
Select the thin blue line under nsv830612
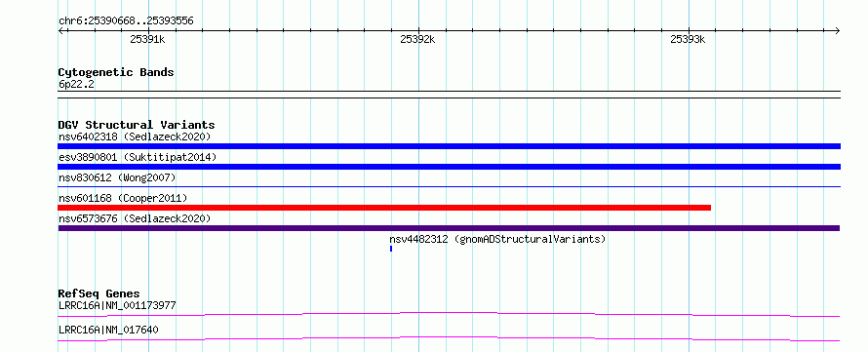tap(449, 187)
